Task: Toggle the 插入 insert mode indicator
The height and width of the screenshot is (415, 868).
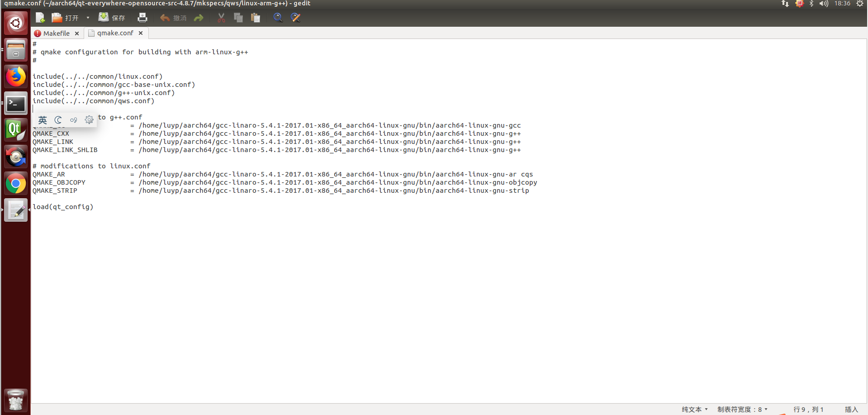Action: tap(851, 409)
